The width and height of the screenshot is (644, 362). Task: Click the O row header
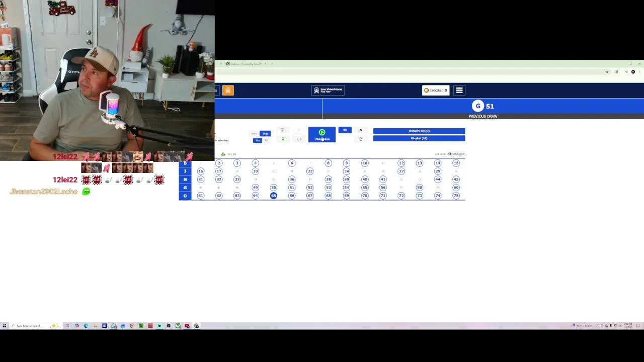pos(185,196)
